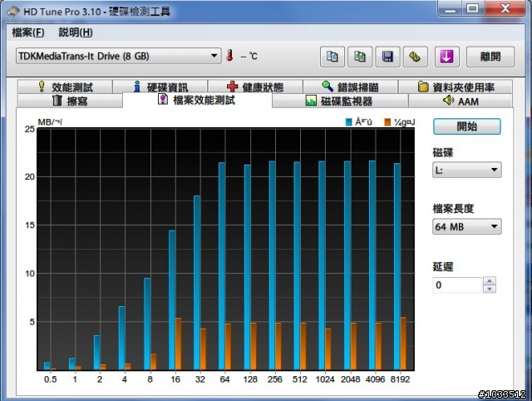Open the options tool icon
Viewport: 532px width, 401px height.
pyautogui.click(x=416, y=57)
